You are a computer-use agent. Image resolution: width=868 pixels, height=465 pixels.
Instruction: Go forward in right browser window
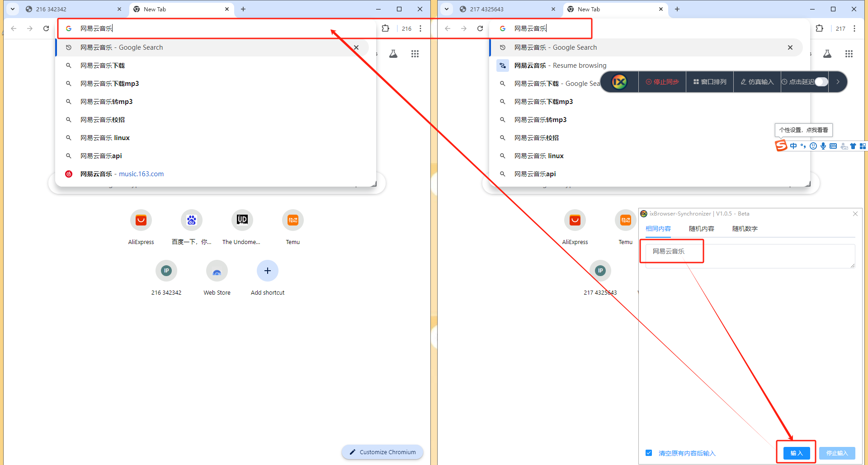pyautogui.click(x=464, y=28)
